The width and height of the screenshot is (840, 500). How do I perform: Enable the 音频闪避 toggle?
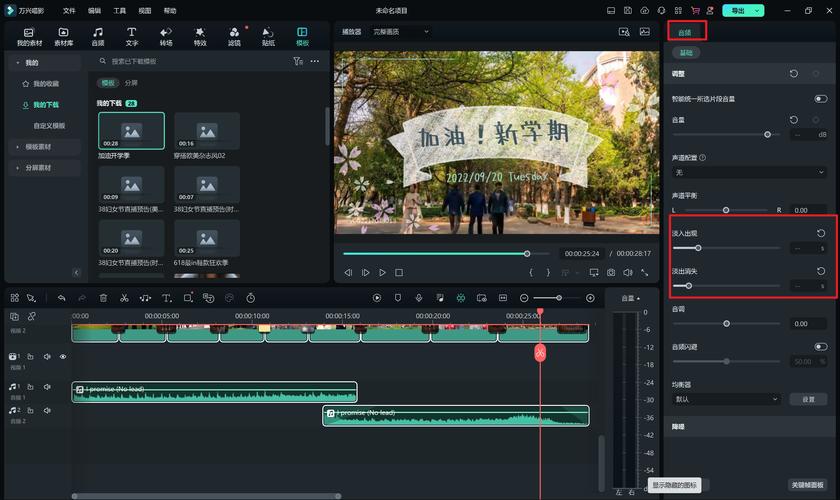pyautogui.click(x=820, y=347)
